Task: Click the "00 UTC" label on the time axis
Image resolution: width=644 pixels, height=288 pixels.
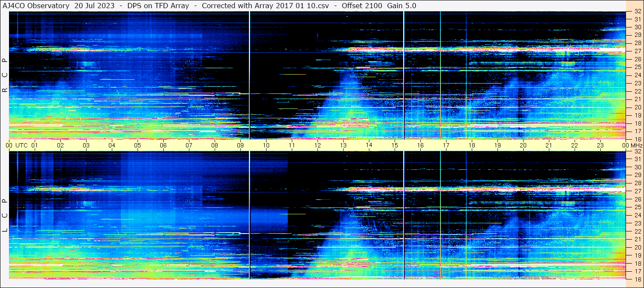Action: coord(17,145)
